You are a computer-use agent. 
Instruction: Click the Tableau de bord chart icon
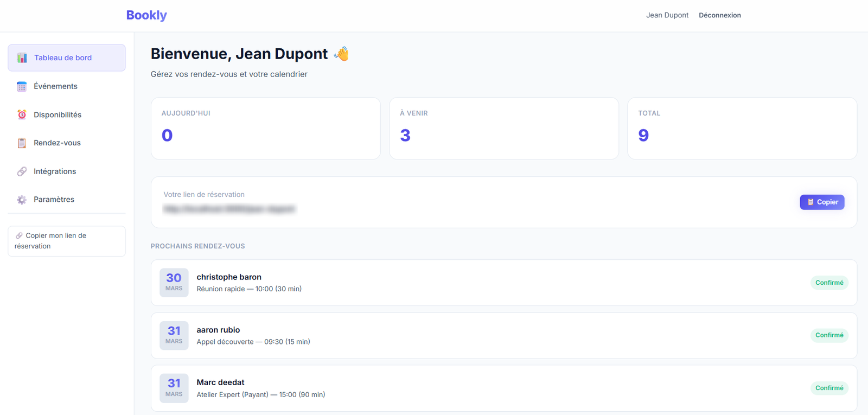[22, 58]
